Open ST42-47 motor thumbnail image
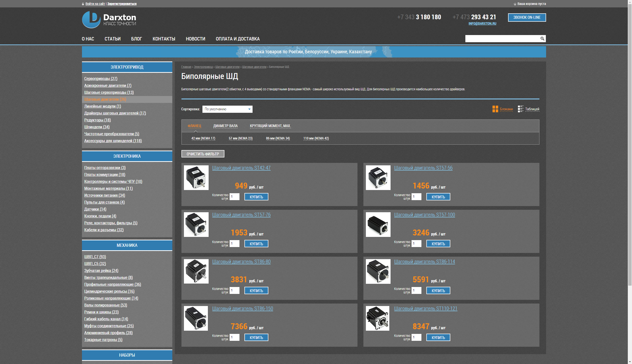Screen dimensions: 632x364 (196, 177)
